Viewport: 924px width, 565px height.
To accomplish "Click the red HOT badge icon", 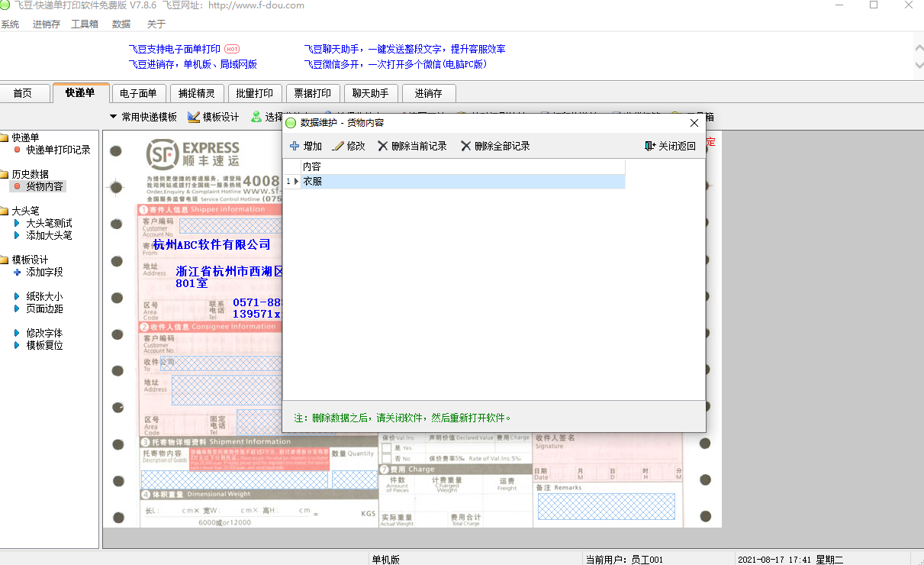I will pyautogui.click(x=233, y=49).
